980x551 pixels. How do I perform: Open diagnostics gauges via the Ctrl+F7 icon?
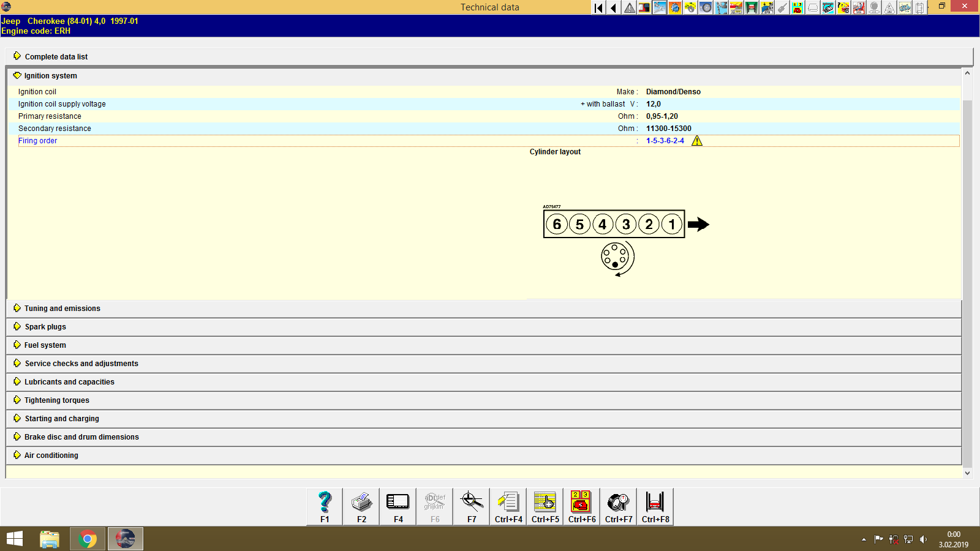pyautogui.click(x=617, y=502)
